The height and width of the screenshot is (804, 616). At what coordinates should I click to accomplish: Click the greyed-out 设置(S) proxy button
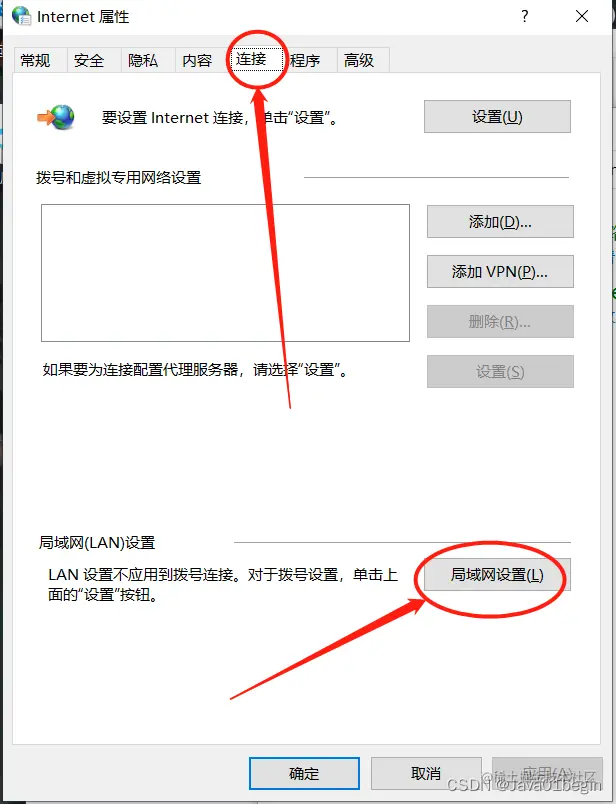pos(500,371)
